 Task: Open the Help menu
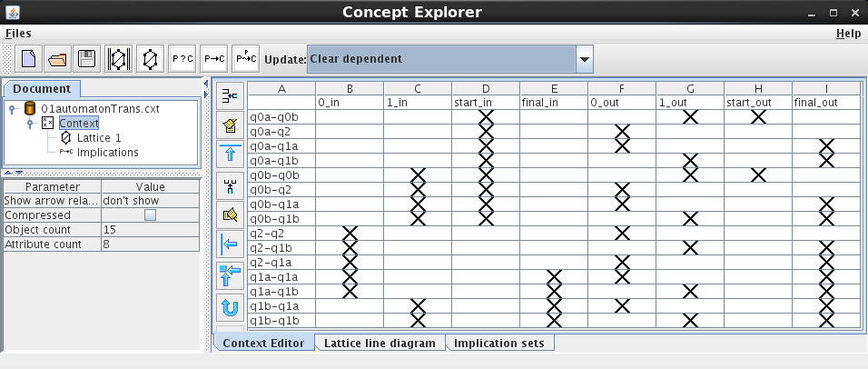coord(847,34)
